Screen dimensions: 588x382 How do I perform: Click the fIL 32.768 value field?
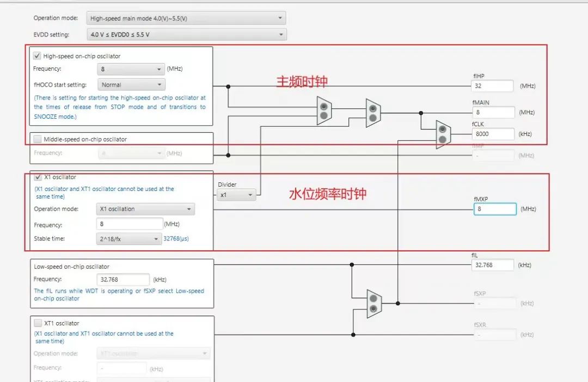point(492,265)
